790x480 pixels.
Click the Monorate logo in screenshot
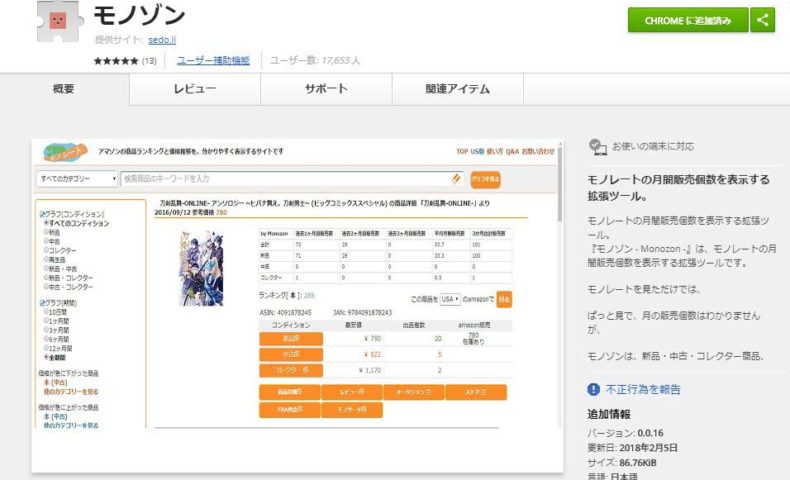tap(65, 152)
